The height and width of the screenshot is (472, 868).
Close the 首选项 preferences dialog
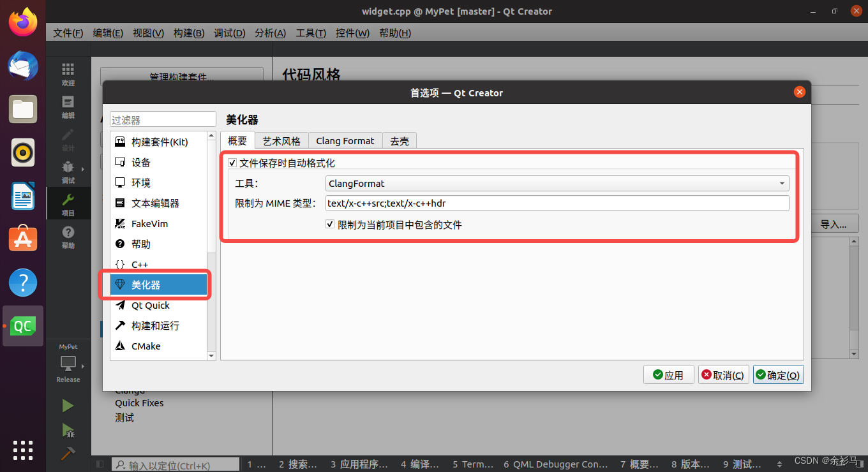pyautogui.click(x=799, y=92)
